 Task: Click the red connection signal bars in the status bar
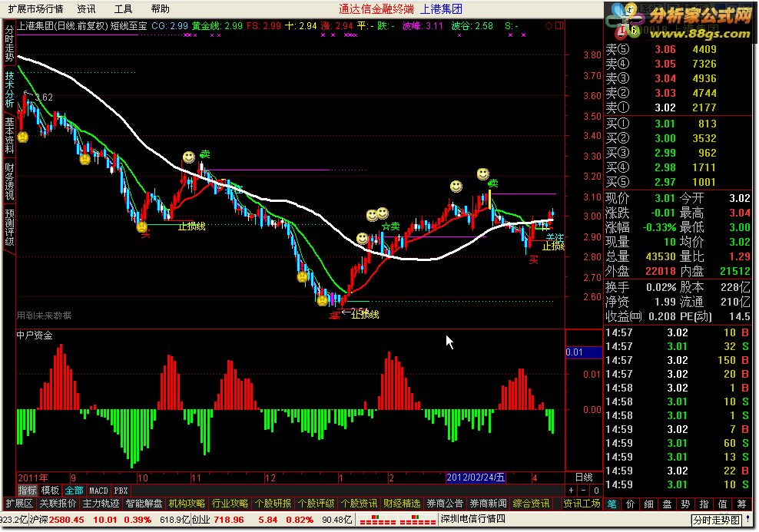(x=397, y=520)
